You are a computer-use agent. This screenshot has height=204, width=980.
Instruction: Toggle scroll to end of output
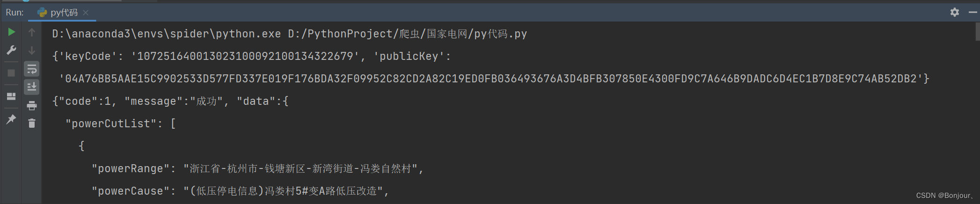pyautogui.click(x=32, y=87)
